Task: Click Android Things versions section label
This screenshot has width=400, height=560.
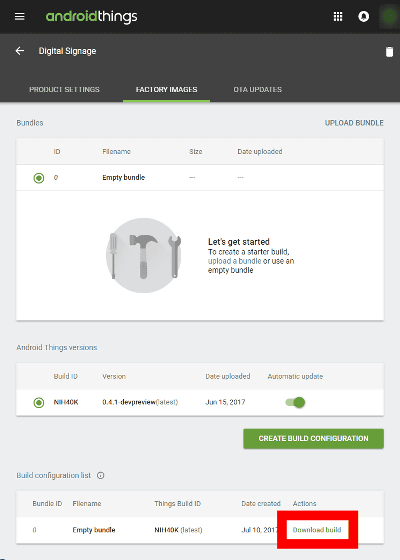Action: click(x=56, y=348)
